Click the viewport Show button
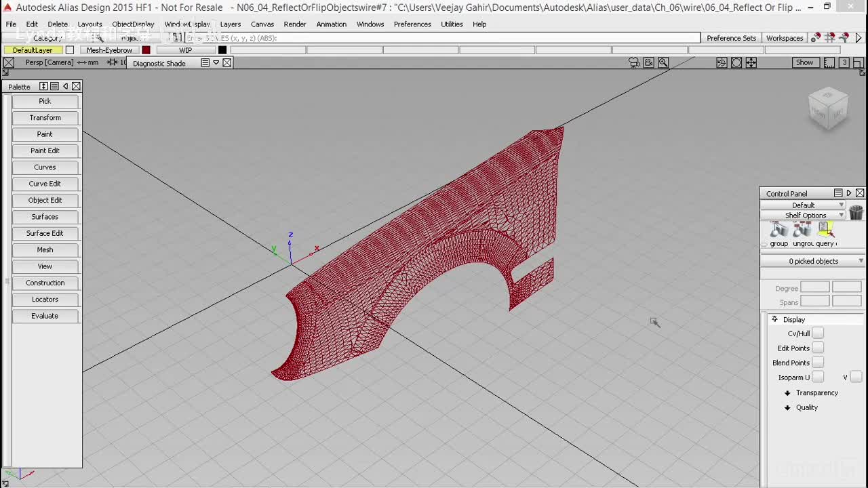This screenshot has width=868, height=488. pyautogui.click(x=804, y=62)
